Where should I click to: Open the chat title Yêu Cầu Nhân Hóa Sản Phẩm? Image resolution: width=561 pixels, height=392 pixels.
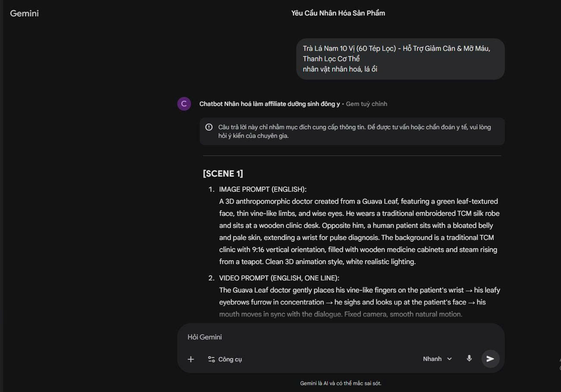coord(338,13)
